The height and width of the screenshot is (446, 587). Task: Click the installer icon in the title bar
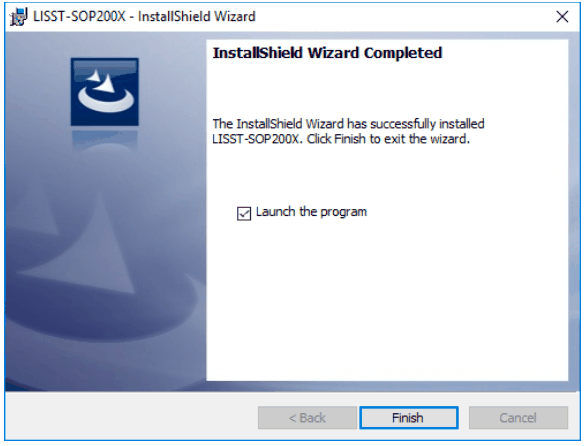tap(18, 16)
